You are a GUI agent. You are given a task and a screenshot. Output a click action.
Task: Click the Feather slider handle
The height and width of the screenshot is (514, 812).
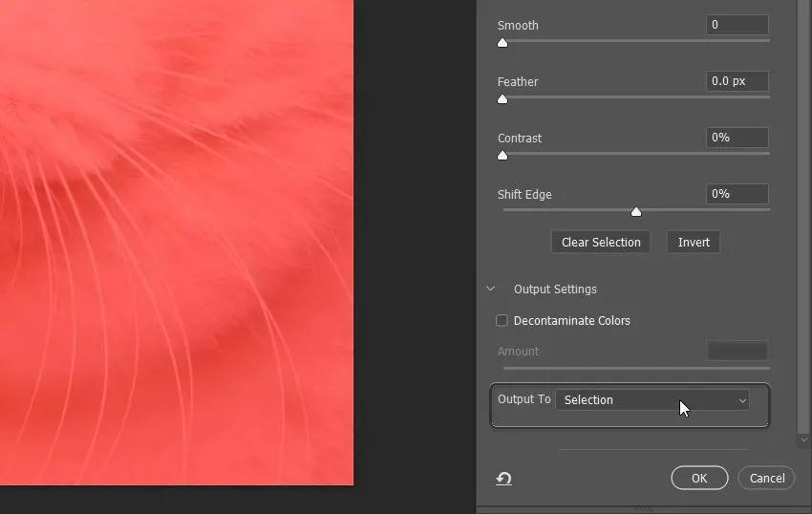[x=502, y=99]
